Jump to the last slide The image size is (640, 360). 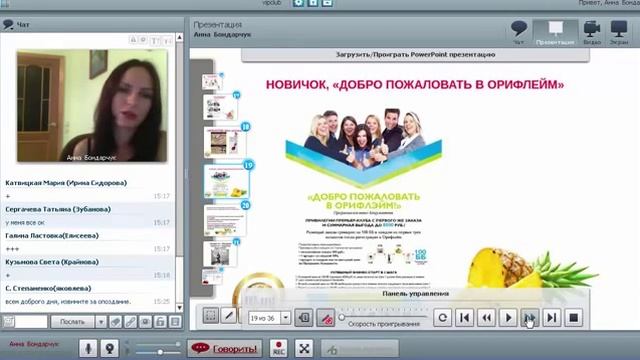[x=552, y=317]
